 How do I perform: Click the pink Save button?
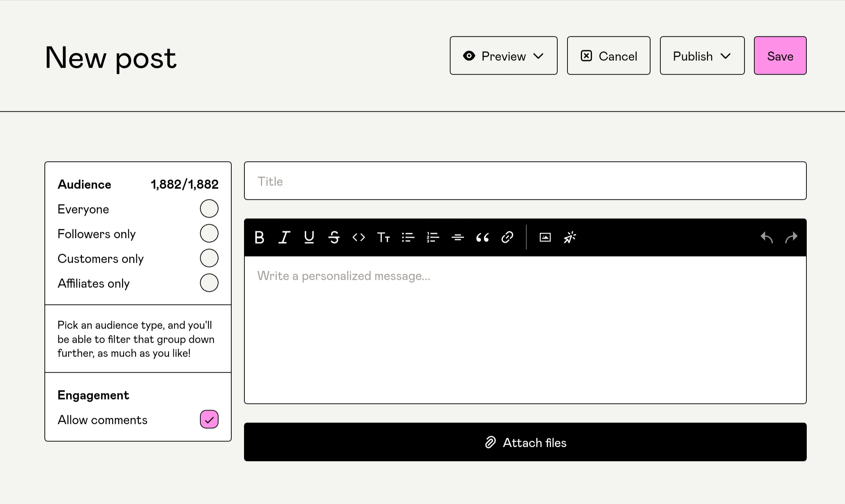[780, 56]
